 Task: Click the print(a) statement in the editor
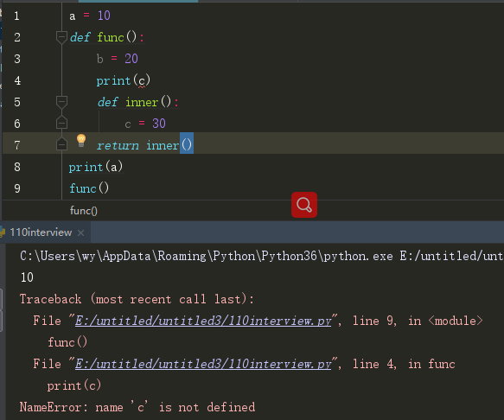[96, 167]
